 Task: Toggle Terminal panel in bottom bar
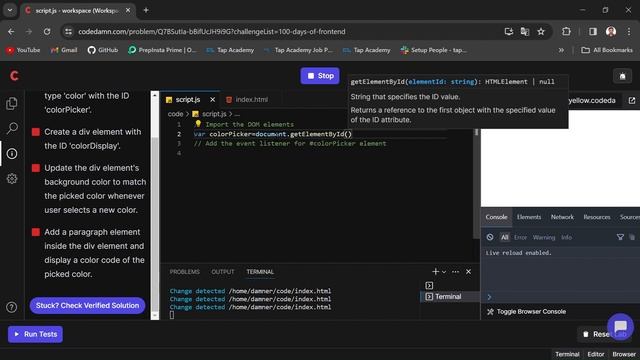coord(567,354)
